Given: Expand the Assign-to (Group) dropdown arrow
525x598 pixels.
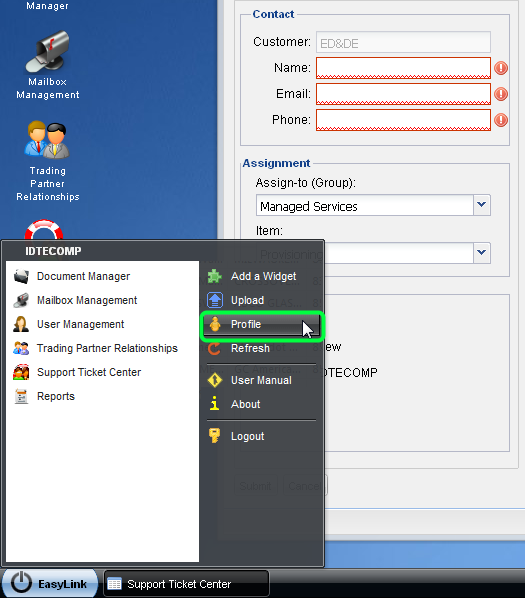Looking at the screenshot, I should [482, 206].
